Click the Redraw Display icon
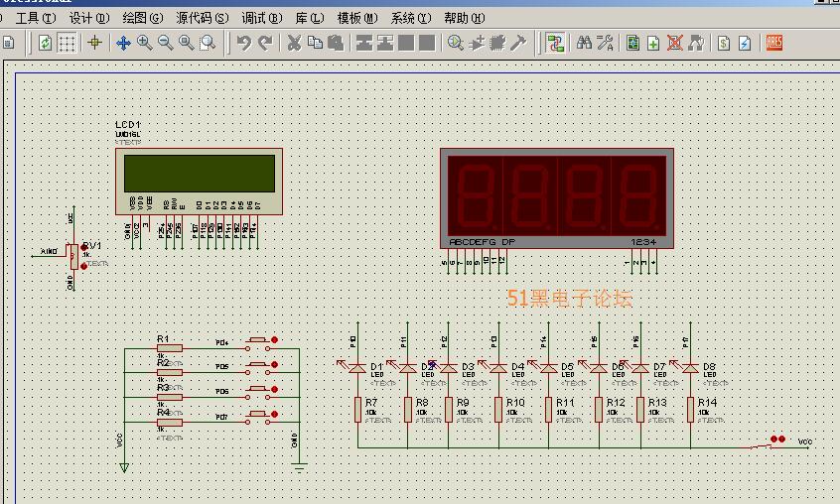Image resolution: width=840 pixels, height=504 pixels. click(x=45, y=43)
